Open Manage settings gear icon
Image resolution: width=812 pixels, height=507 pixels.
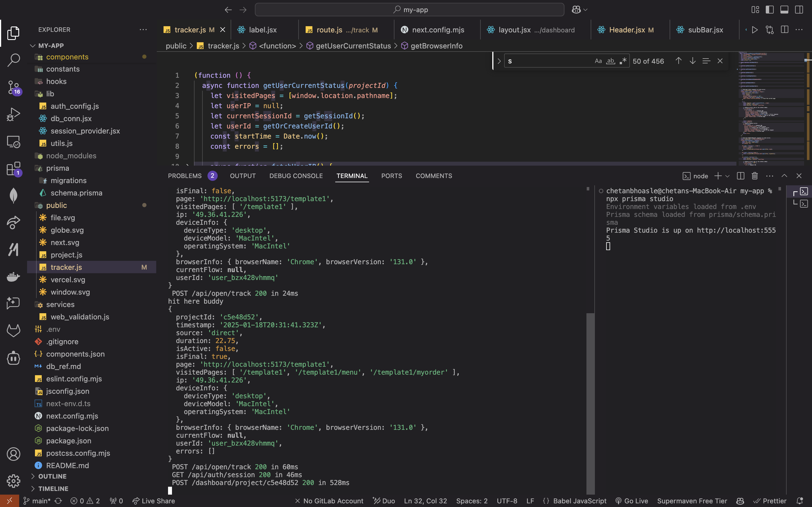14,481
